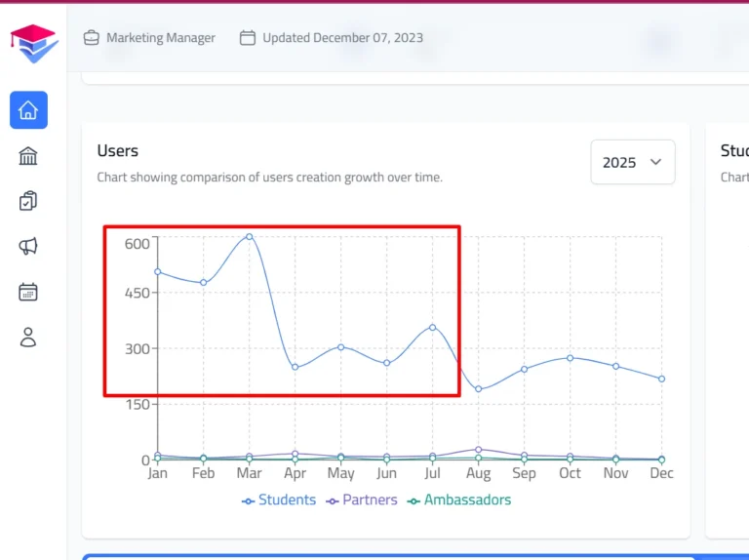This screenshot has width=749, height=560.
Task: Open the megaphone campaigns sidebar icon
Action: tap(28, 246)
